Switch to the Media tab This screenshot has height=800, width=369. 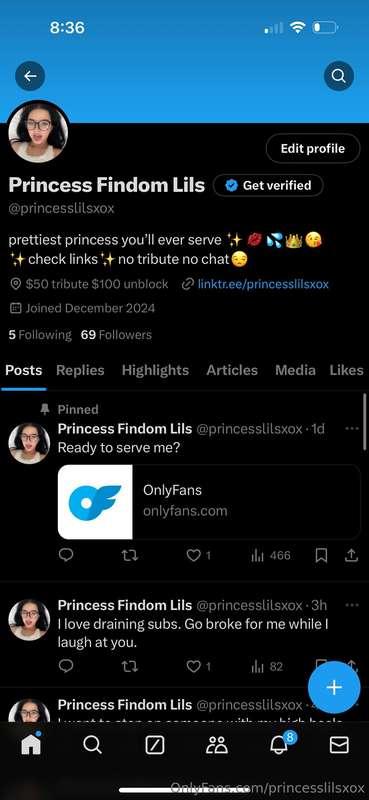tap(295, 370)
